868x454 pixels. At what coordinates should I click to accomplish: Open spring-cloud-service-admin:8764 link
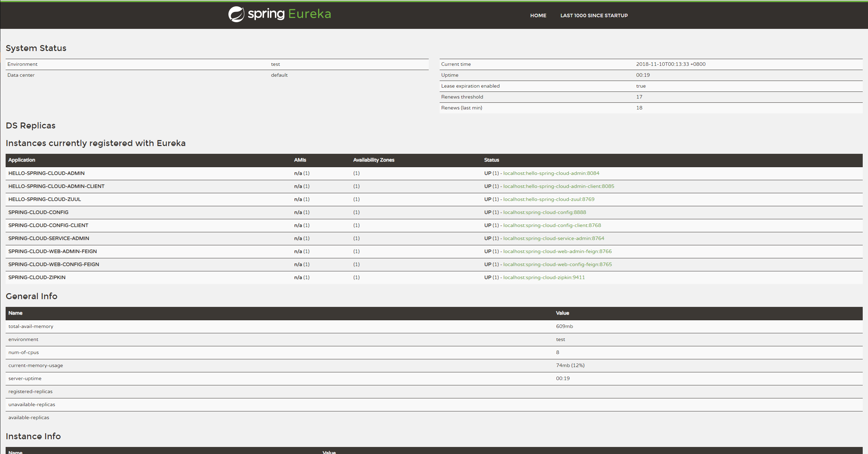tap(553, 238)
